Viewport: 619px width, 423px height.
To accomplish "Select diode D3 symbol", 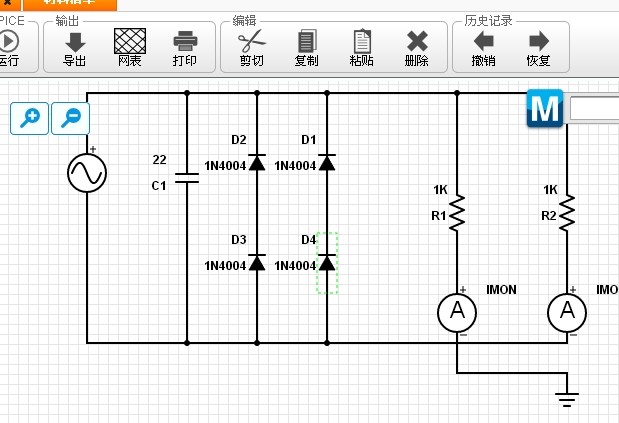I will 257,262.
